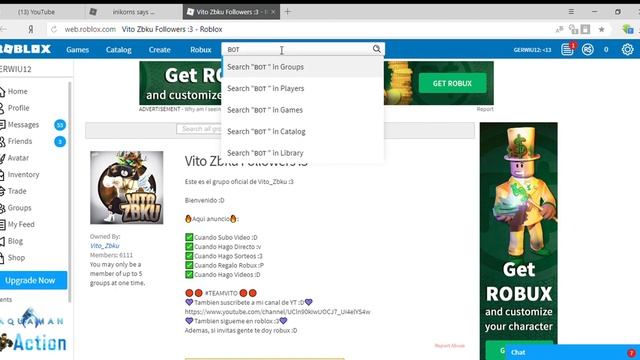Screen dimensions: 640x360
Task: Click the GERWIU12 username in the header
Action: 532,50
